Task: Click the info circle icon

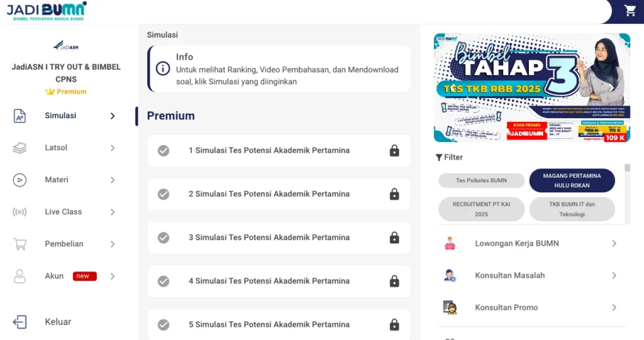Action: (x=163, y=69)
